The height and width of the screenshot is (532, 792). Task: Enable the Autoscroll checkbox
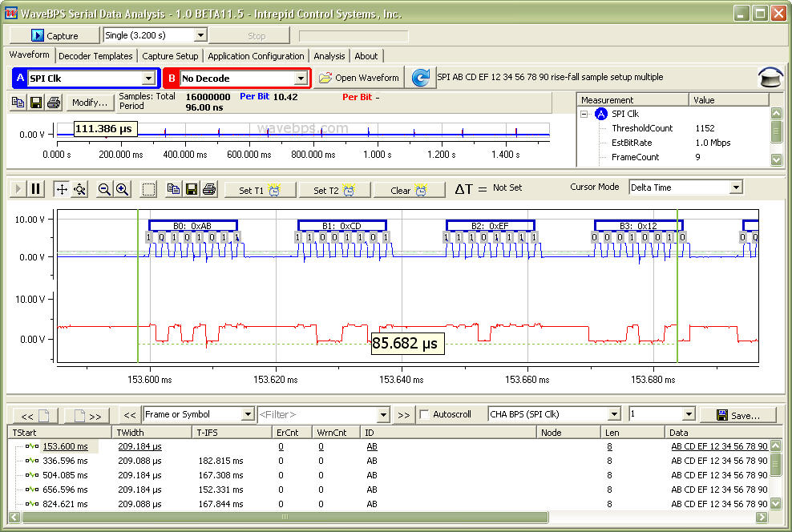point(424,414)
